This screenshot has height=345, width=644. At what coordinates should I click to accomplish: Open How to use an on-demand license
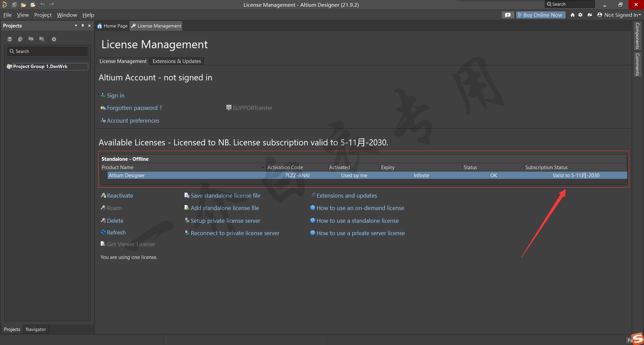[360, 208]
